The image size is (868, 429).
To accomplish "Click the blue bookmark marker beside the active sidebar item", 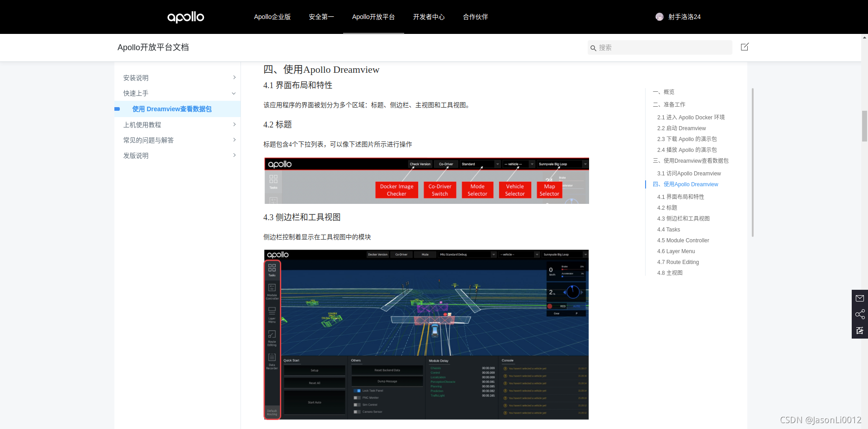I will pyautogui.click(x=118, y=109).
